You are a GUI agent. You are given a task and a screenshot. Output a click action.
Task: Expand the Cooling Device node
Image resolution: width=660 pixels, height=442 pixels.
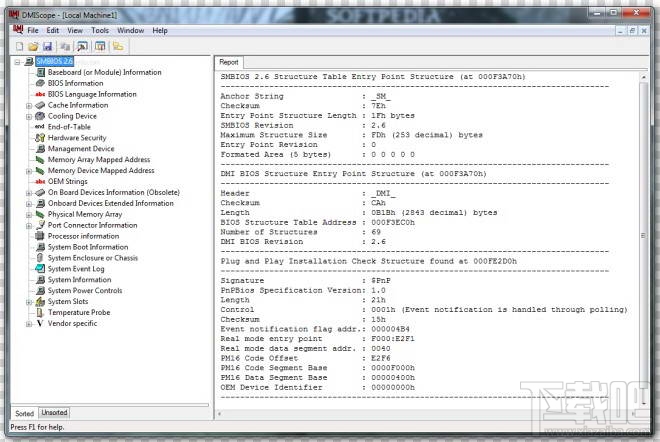pos(29,117)
